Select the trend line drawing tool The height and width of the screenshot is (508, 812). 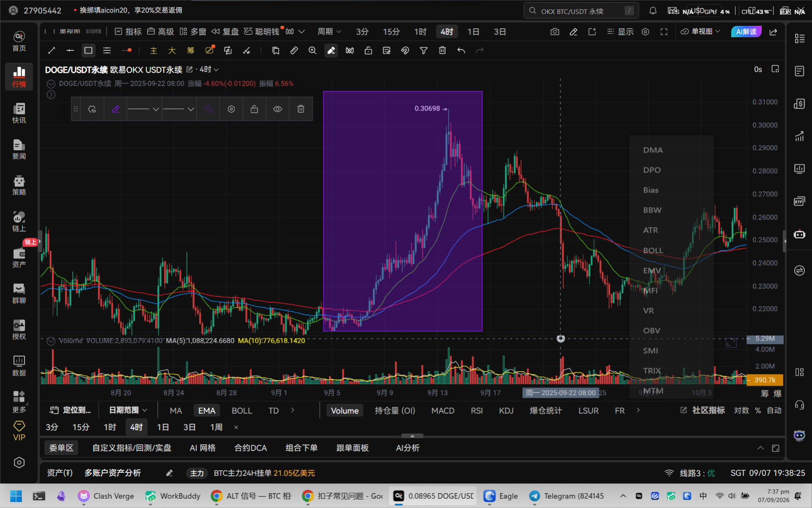click(52, 51)
